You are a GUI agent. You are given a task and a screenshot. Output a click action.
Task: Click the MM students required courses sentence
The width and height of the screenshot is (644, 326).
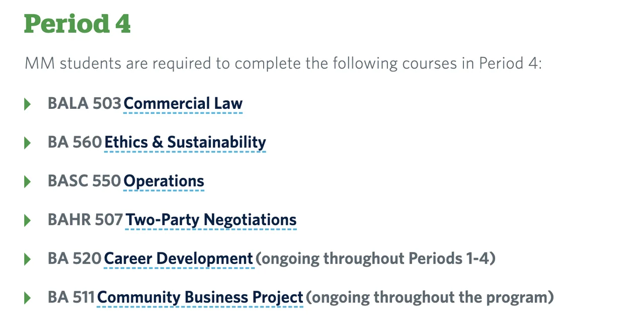[283, 64]
